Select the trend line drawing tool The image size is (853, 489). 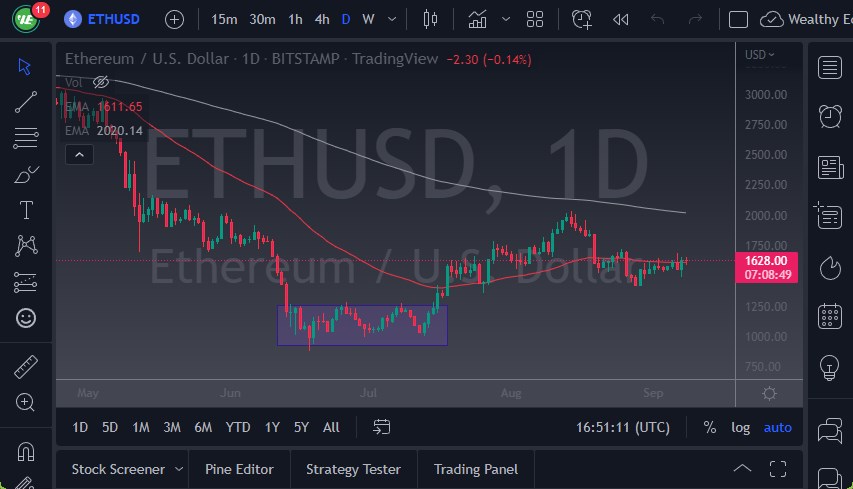pos(26,102)
